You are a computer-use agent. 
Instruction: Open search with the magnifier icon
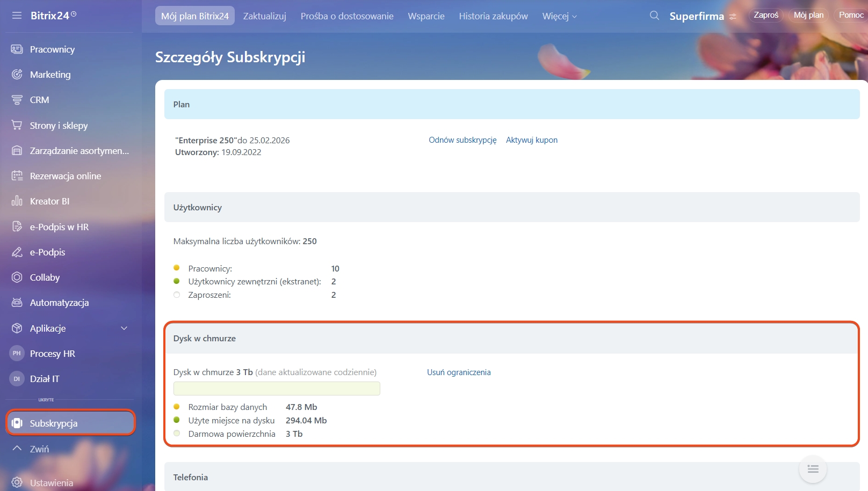click(654, 16)
